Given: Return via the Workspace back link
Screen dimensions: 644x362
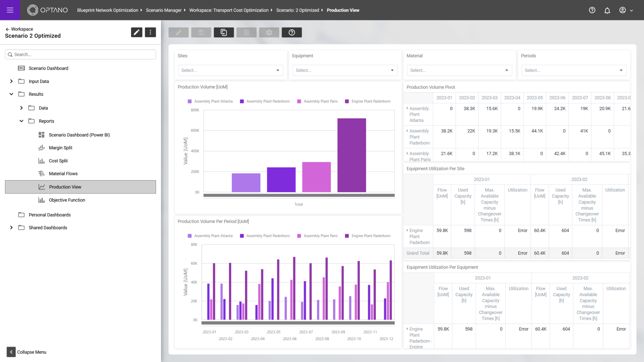Looking at the screenshot, I should [19, 29].
